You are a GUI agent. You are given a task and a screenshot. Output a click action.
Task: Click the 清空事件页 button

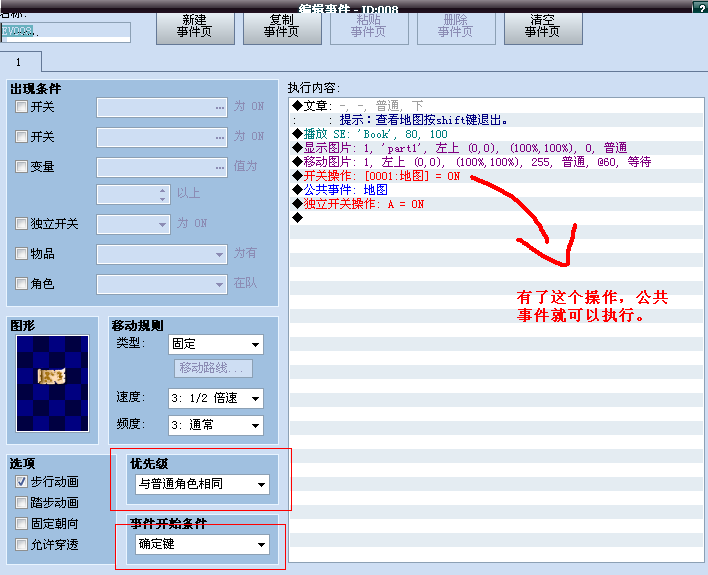point(543,28)
